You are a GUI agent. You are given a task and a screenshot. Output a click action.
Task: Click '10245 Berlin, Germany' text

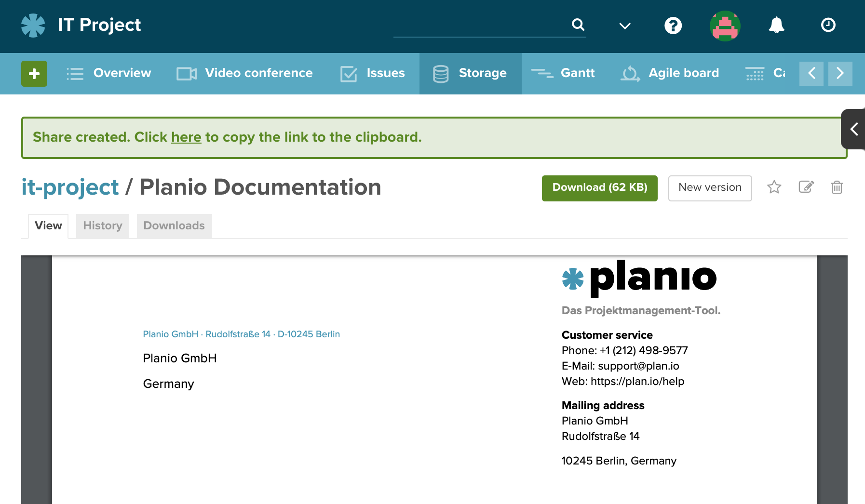coord(619,461)
